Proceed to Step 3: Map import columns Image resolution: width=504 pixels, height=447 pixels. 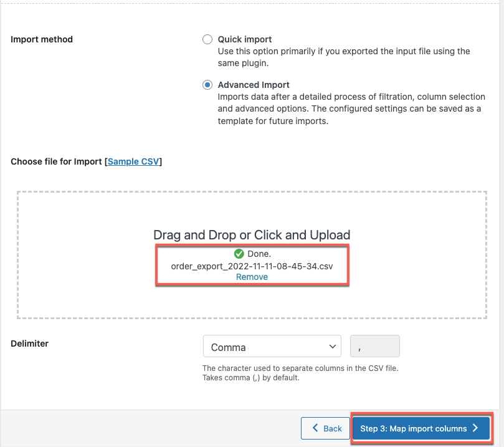(422, 428)
